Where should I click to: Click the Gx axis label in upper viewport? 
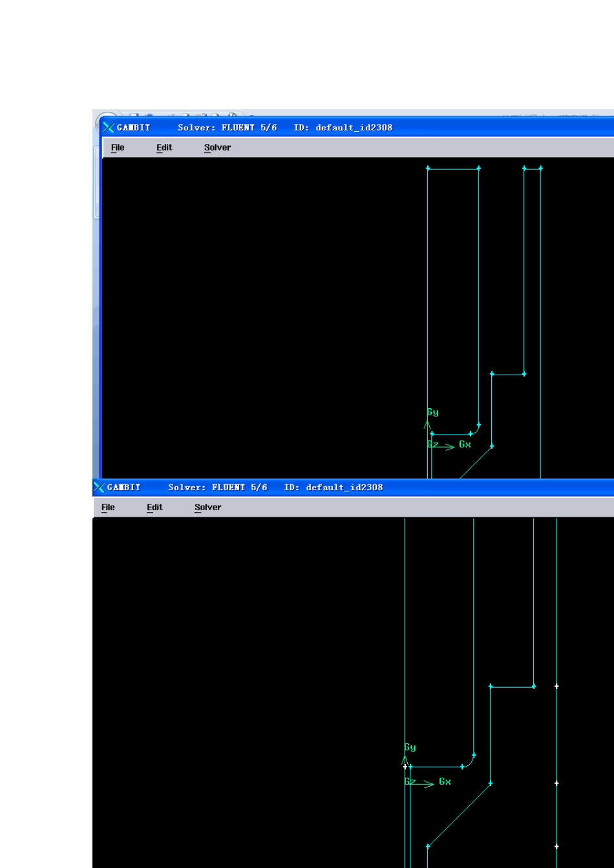point(465,444)
